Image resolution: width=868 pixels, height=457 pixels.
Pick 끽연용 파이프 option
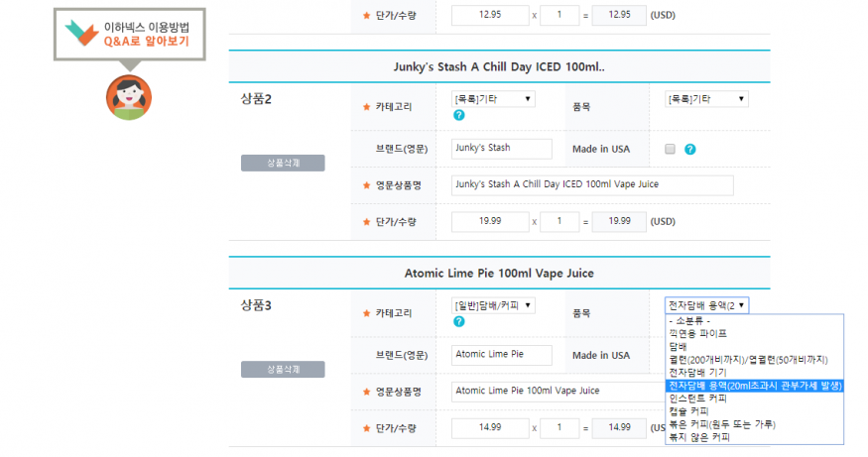tap(697, 334)
